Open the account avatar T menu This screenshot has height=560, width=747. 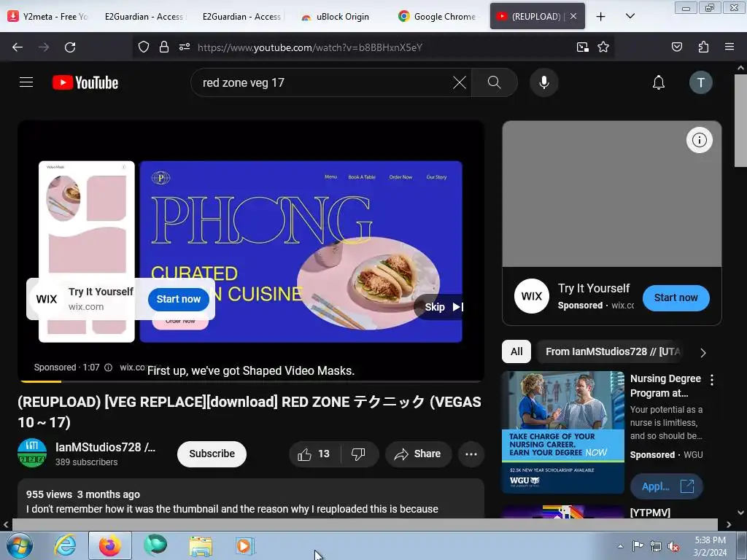tap(700, 82)
